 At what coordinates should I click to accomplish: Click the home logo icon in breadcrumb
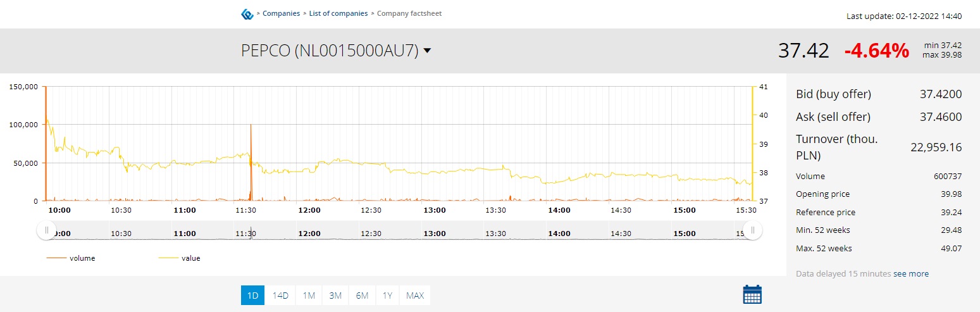(x=247, y=14)
